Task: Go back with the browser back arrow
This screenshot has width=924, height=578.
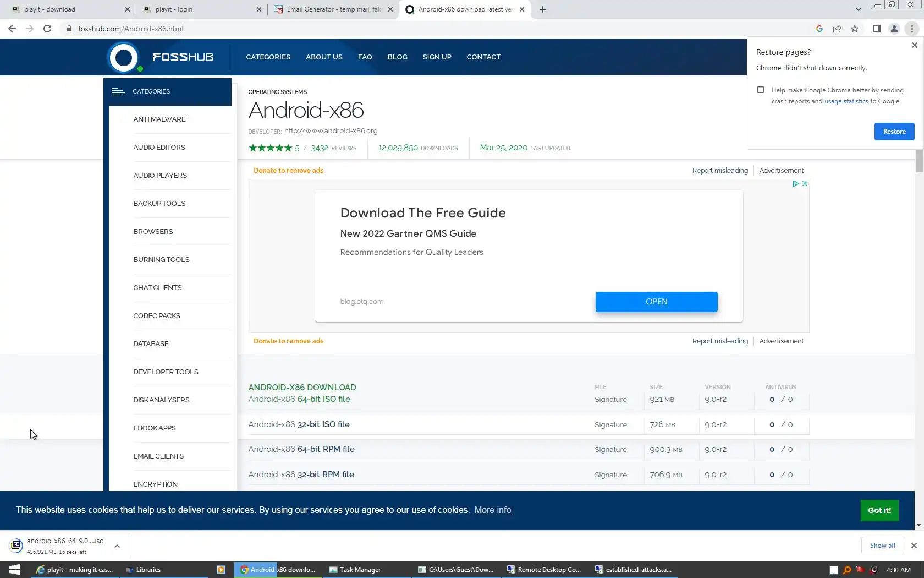Action: pyautogui.click(x=12, y=29)
